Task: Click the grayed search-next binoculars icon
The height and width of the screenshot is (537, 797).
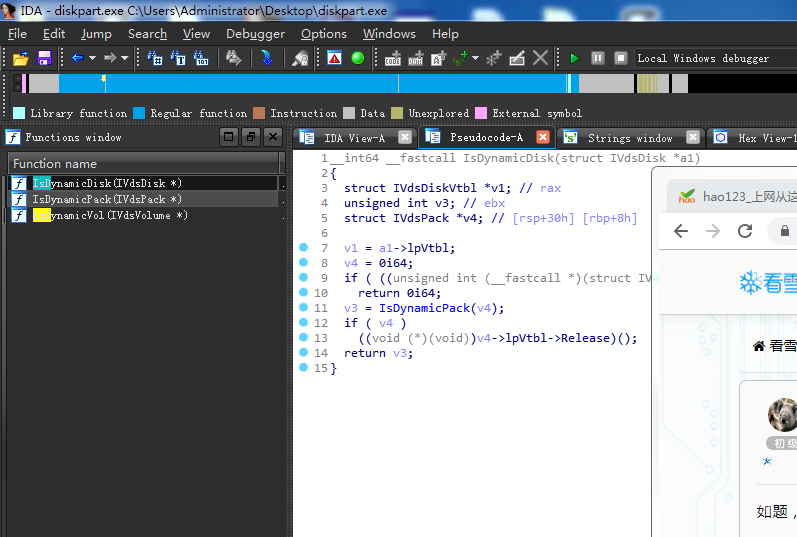Action: [233, 58]
